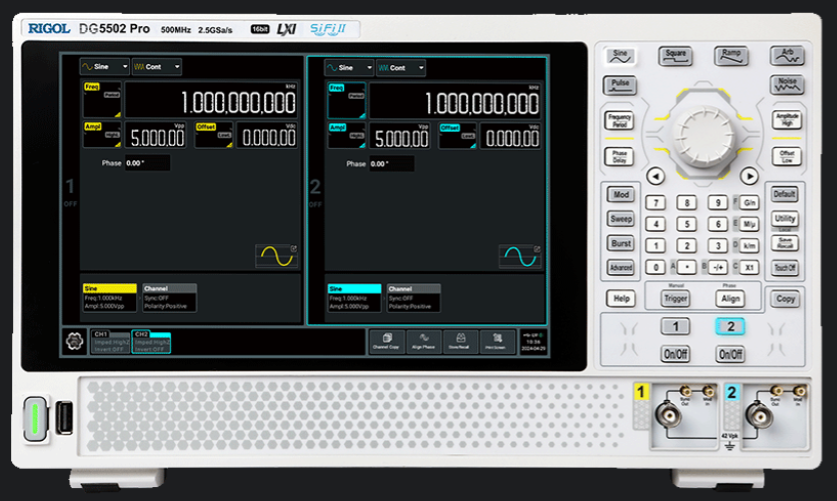Viewport: 837px width, 501px height.
Task: Toggle the Touch Off key
Action: (x=785, y=268)
